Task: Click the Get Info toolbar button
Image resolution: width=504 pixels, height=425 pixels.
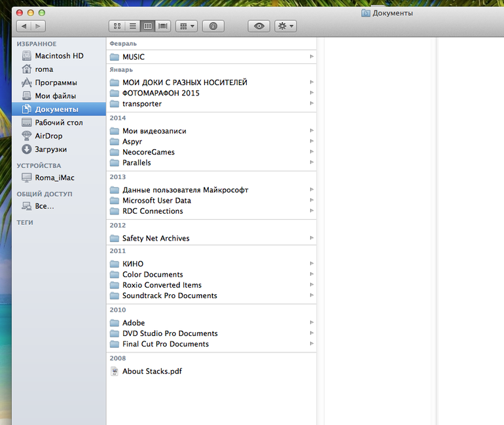Action: click(213, 26)
